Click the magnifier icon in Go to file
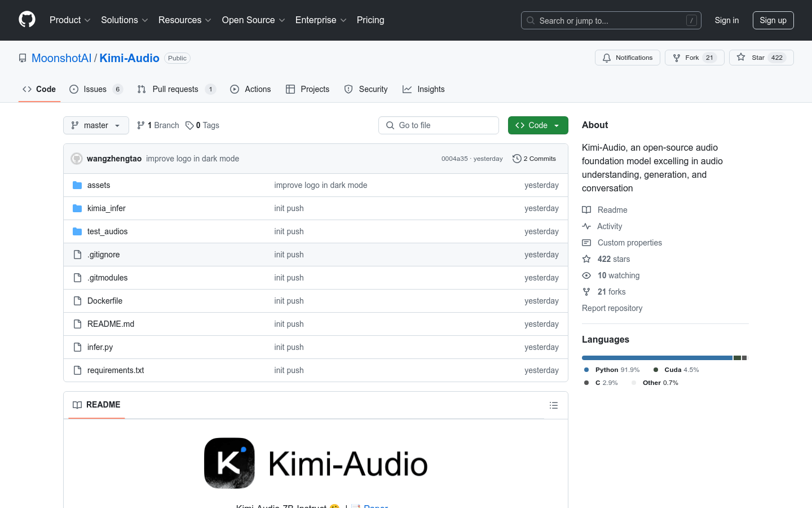This screenshot has width=812, height=508. tap(390, 125)
